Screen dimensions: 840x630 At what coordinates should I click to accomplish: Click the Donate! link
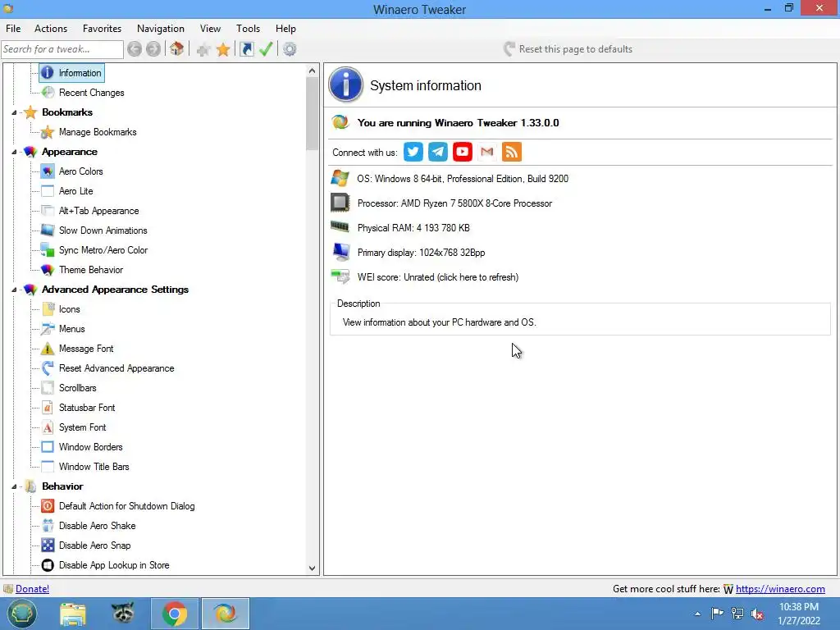point(32,589)
